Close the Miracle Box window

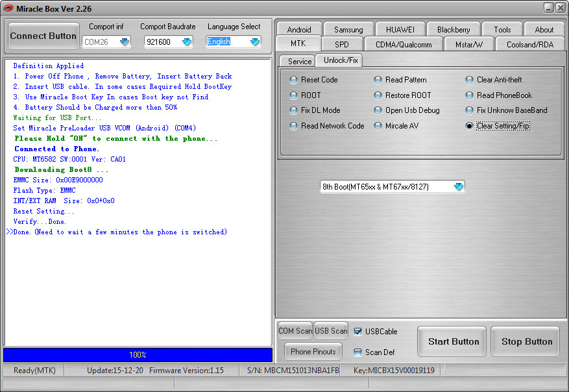[561, 8]
